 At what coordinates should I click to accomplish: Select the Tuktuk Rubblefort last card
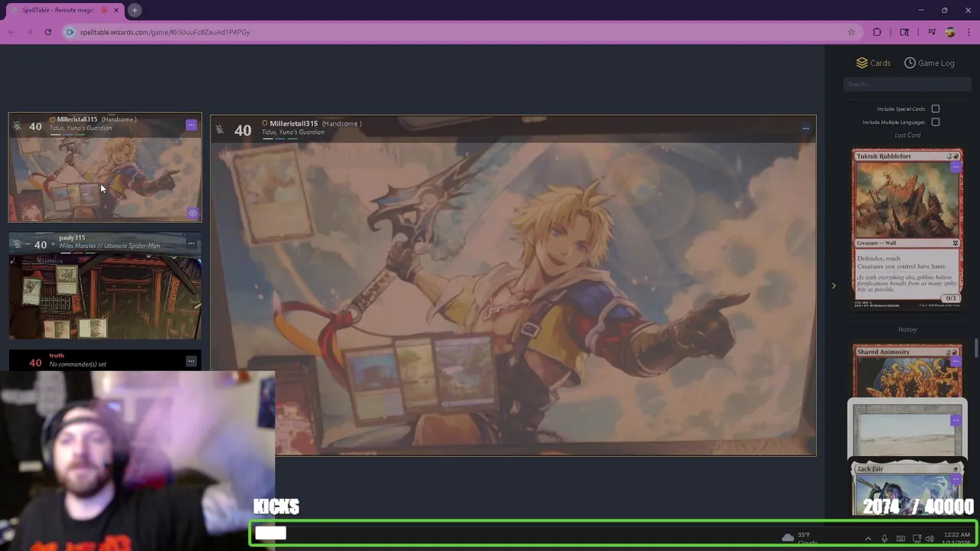907,229
